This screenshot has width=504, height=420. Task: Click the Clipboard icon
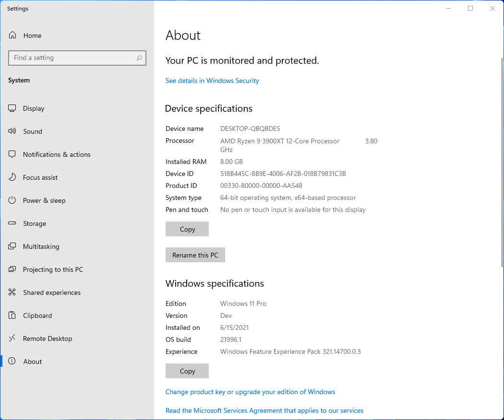point(12,315)
